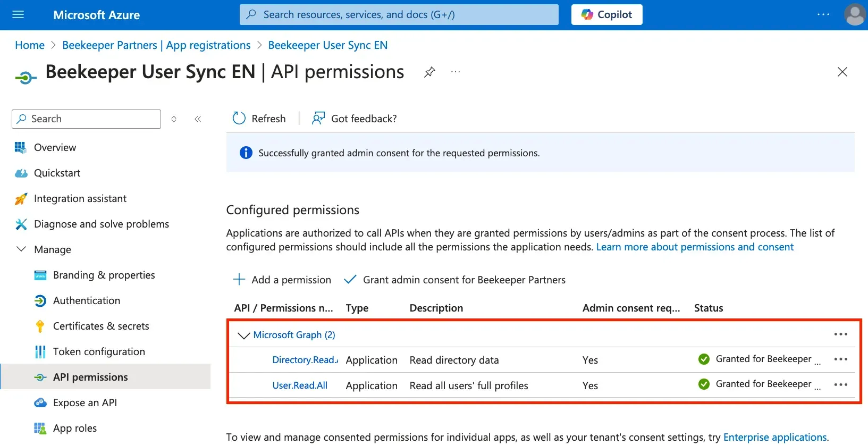This screenshot has width=868, height=445.
Task: Toggle expand/collapse all sidebar groups
Action: (174, 119)
